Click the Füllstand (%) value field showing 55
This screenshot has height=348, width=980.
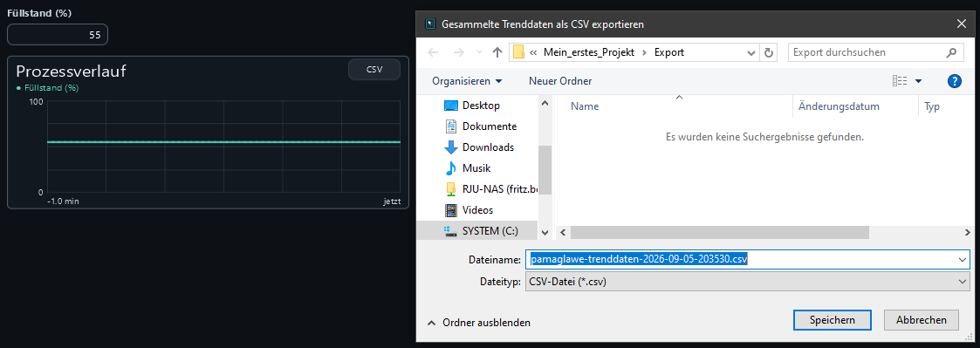[58, 35]
